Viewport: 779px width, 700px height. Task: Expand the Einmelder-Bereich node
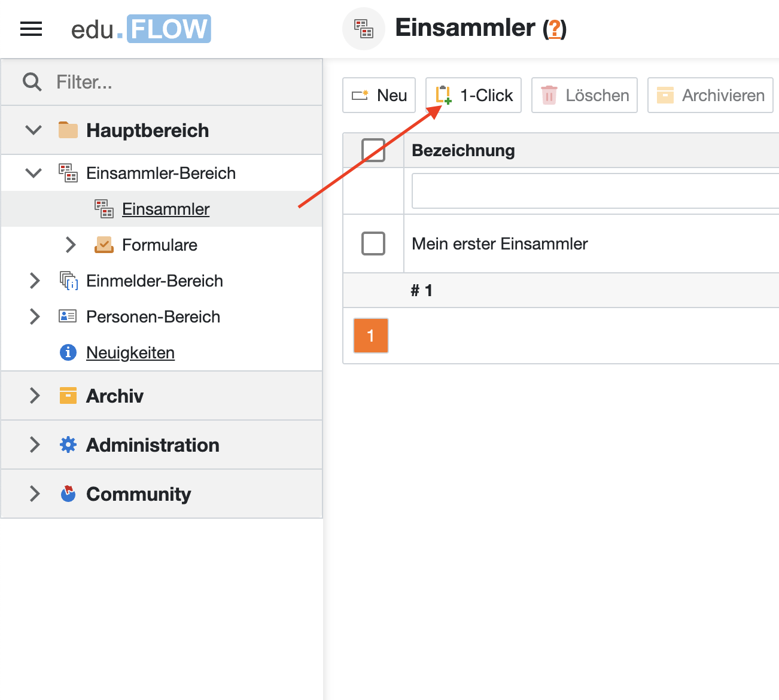[35, 281]
